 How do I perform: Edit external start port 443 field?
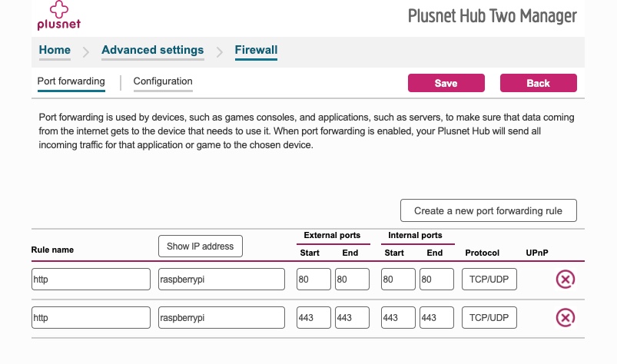(x=313, y=316)
